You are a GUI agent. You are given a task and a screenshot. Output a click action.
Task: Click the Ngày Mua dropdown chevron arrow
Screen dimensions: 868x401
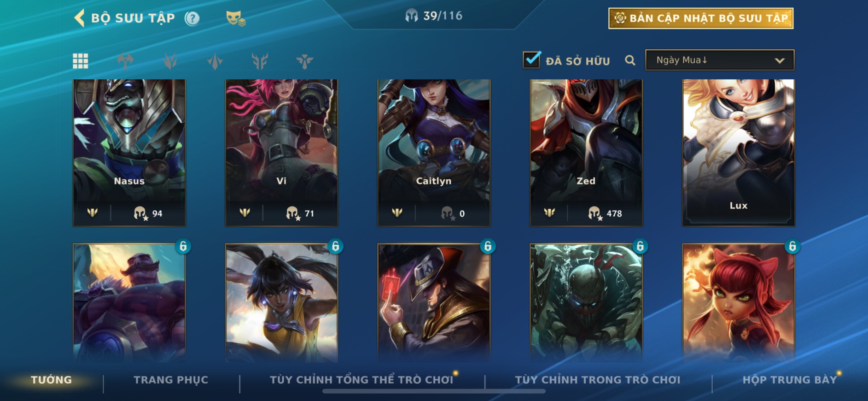coord(779,60)
